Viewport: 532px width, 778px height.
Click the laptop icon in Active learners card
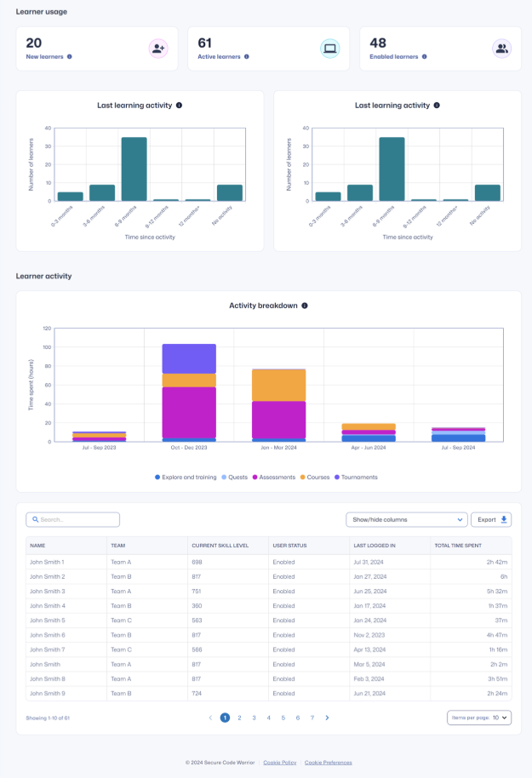click(330, 49)
